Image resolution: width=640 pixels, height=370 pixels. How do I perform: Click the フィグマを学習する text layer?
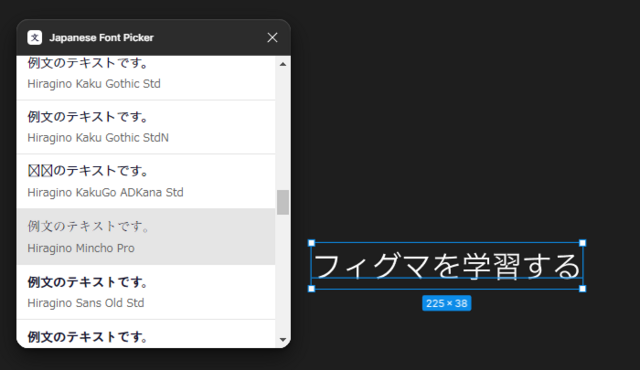tap(447, 266)
